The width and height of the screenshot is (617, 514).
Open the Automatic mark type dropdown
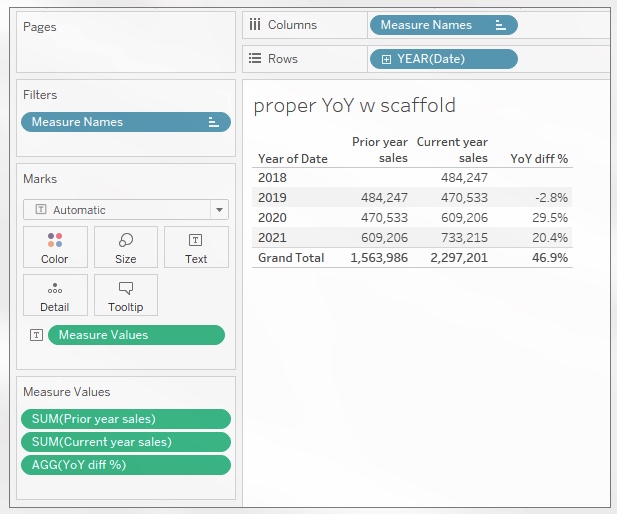tap(218, 210)
